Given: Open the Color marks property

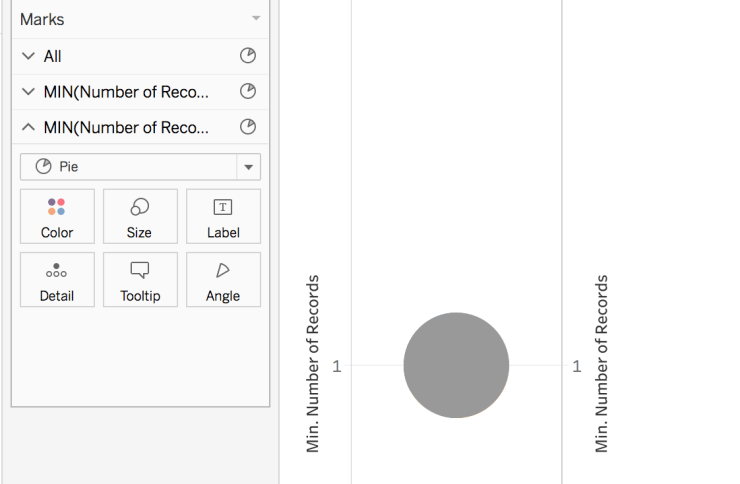Looking at the screenshot, I should point(57,217).
